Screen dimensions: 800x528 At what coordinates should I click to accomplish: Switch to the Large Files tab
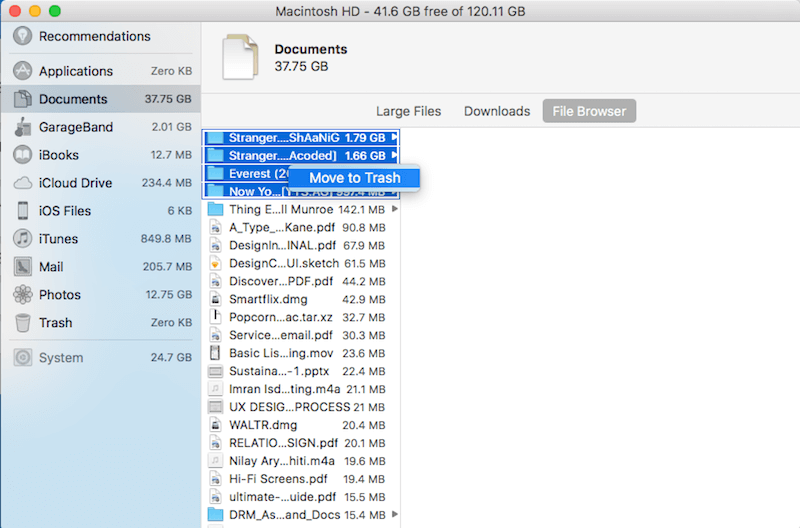click(x=408, y=111)
